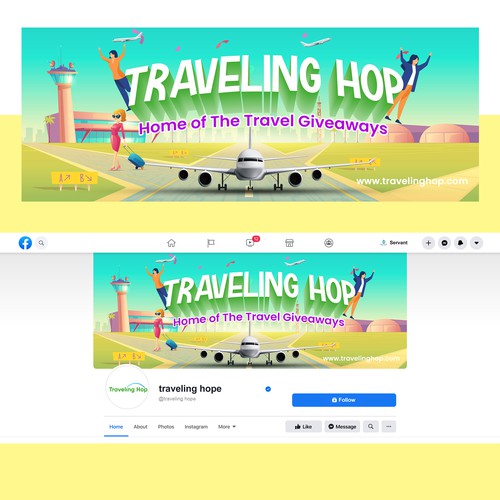Click the plus Create icon

[x=428, y=243]
